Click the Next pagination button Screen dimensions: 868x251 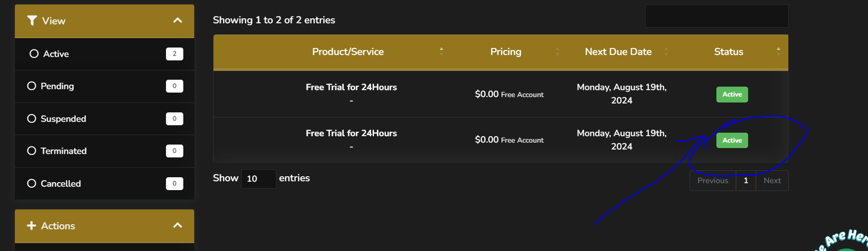click(772, 181)
